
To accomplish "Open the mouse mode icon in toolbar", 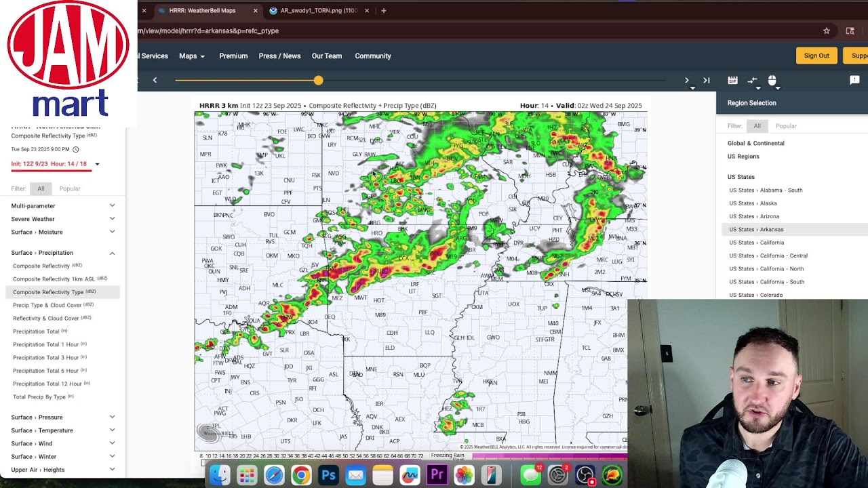I will (x=772, y=81).
